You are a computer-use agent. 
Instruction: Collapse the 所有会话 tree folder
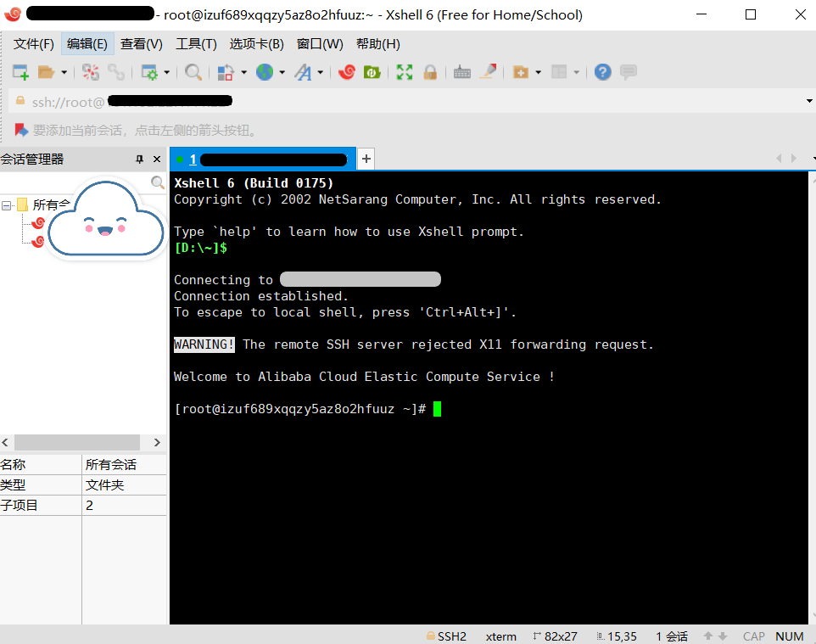pyautogui.click(x=7, y=205)
